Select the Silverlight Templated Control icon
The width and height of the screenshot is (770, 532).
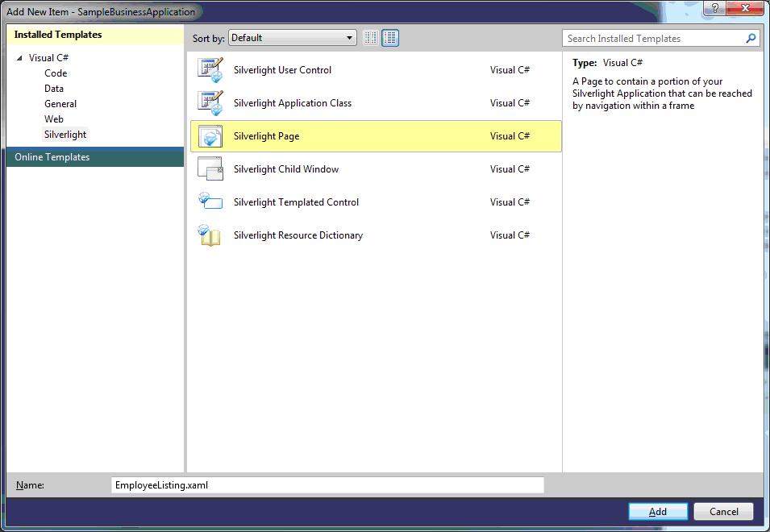[210, 202]
